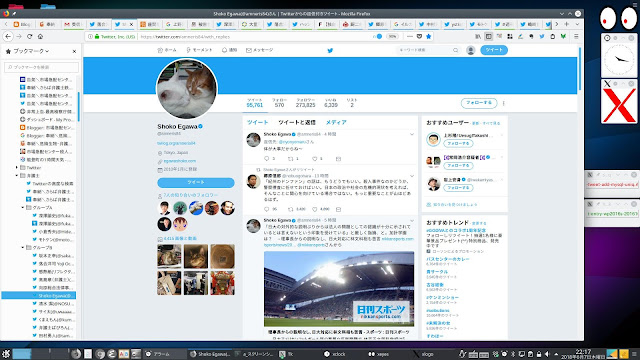Image resolution: width=640 pixels, height=360 pixels.
Task: Follow 上西隆 in suggested users
Action: pos(458,144)
